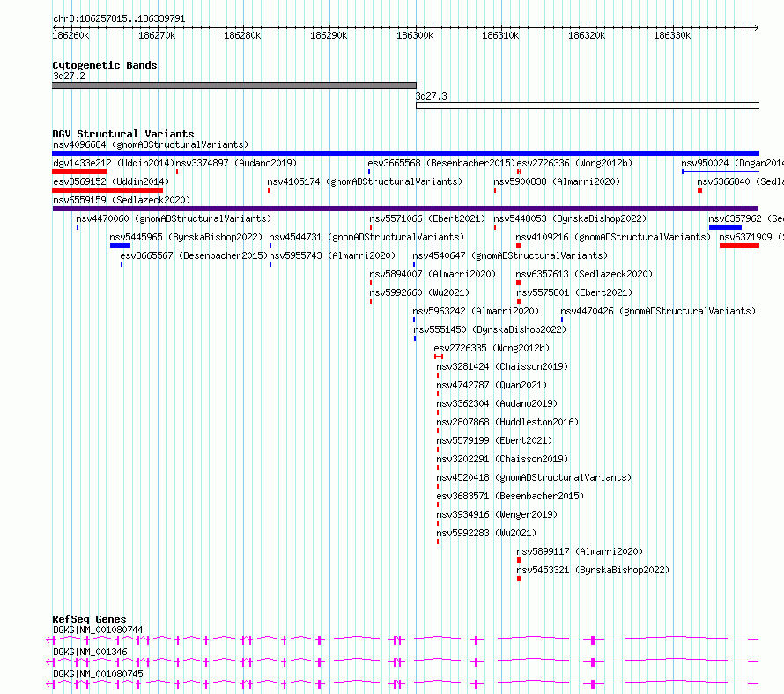Select nsv3362304 (Audano2019) label
This screenshot has width=784, height=694.
[497, 404]
